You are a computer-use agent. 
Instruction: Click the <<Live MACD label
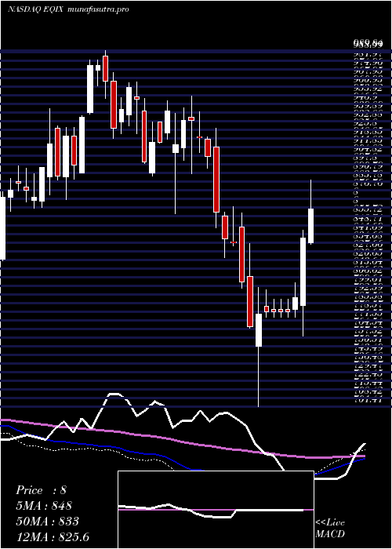[330, 528]
